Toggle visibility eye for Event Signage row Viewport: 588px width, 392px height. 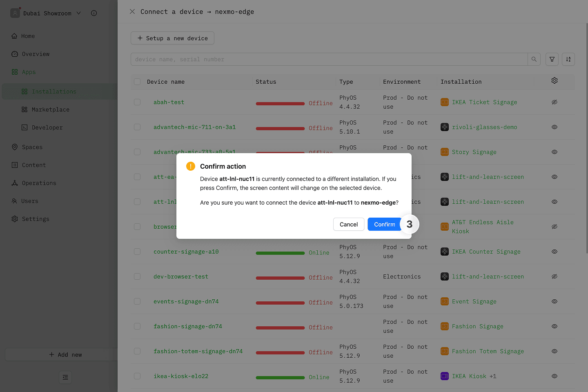click(555, 301)
